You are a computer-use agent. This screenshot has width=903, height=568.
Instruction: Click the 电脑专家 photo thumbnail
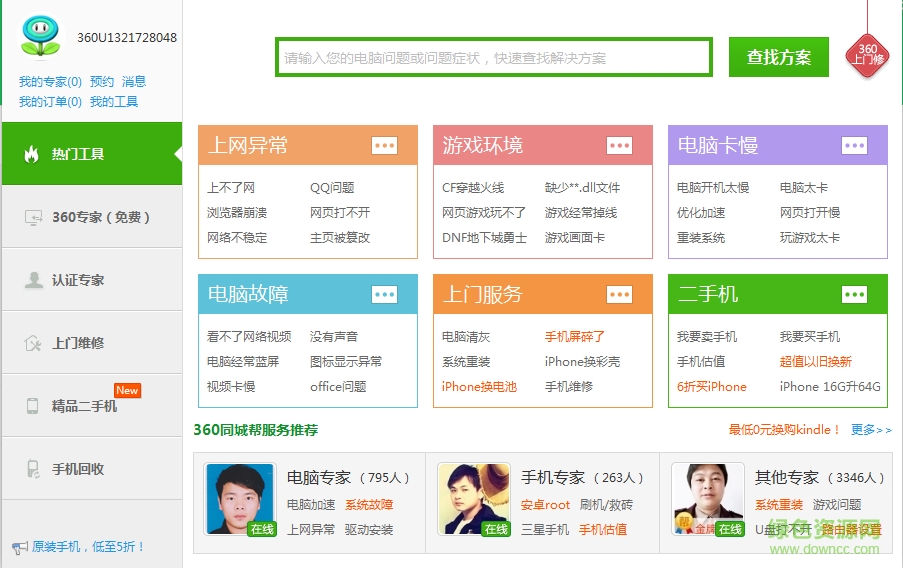(x=240, y=499)
